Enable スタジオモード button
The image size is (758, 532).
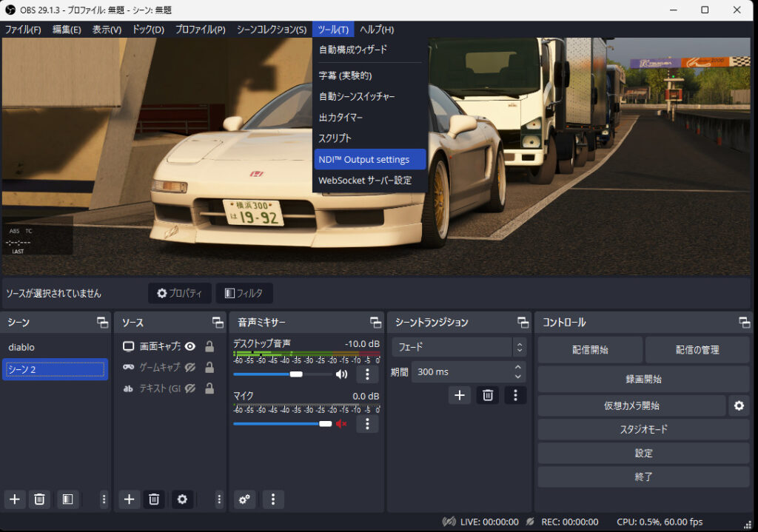tap(643, 429)
